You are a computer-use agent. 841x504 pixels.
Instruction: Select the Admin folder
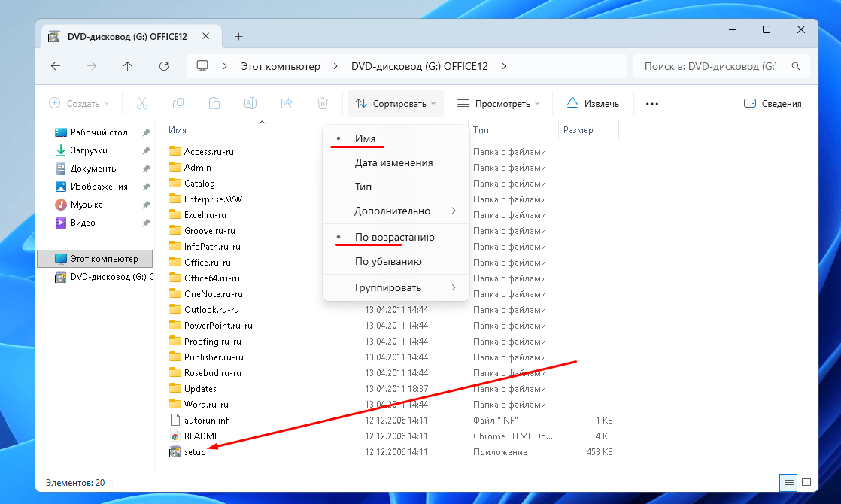[x=197, y=167]
